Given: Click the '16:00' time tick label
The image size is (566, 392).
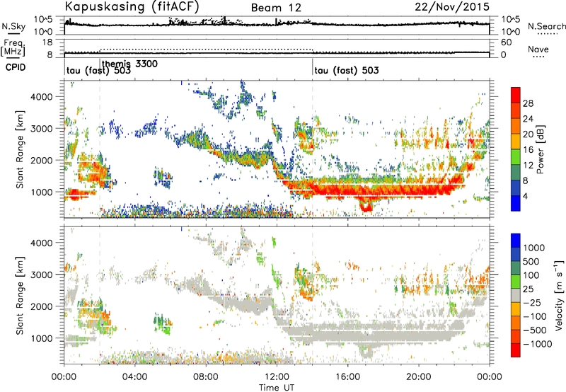Looking at the screenshot, I should tap(347, 377).
